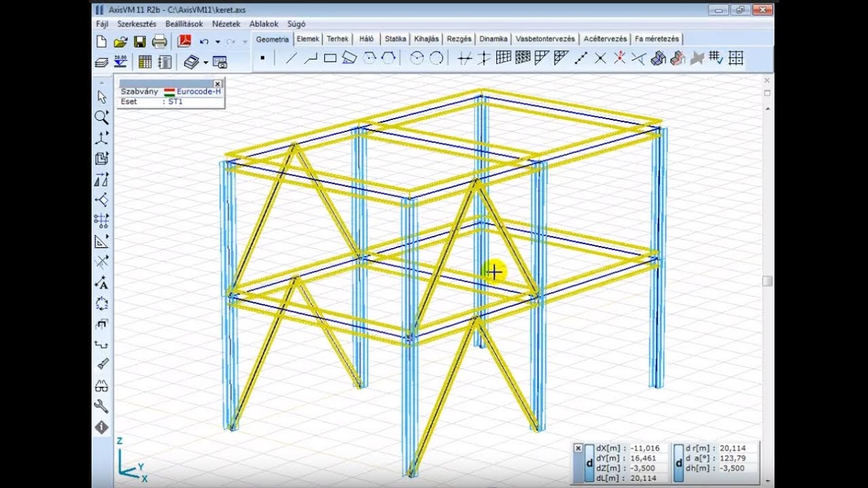868x488 pixels.
Task: Select the skewed rectangle tool
Action: coord(349,58)
